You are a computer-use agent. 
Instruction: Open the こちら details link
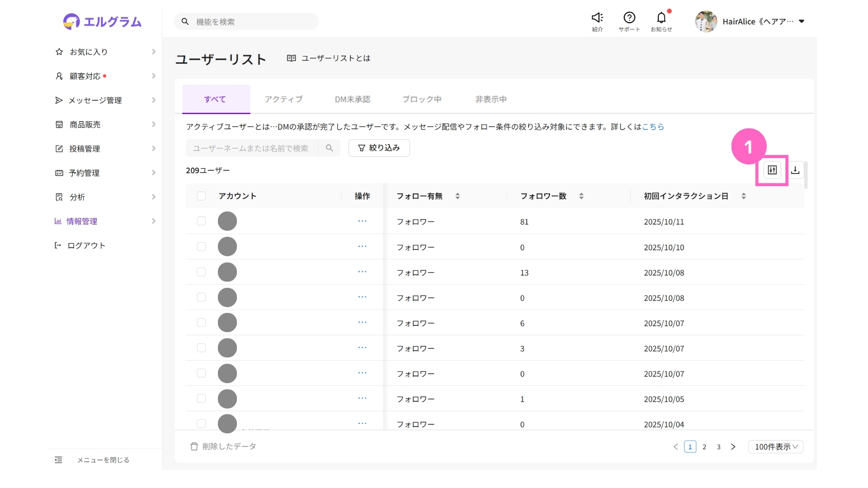click(x=653, y=127)
